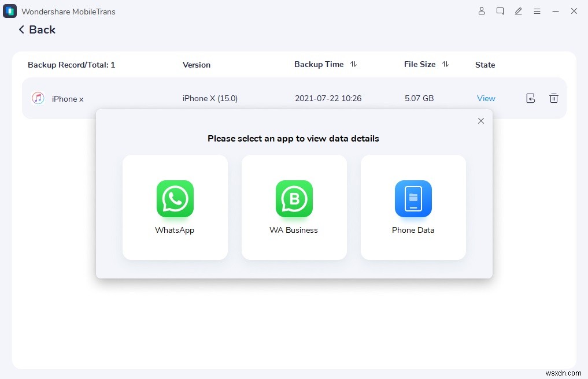The height and width of the screenshot is (379, 588).
Task: Close the app selection dialog
Action: (480, 121)
